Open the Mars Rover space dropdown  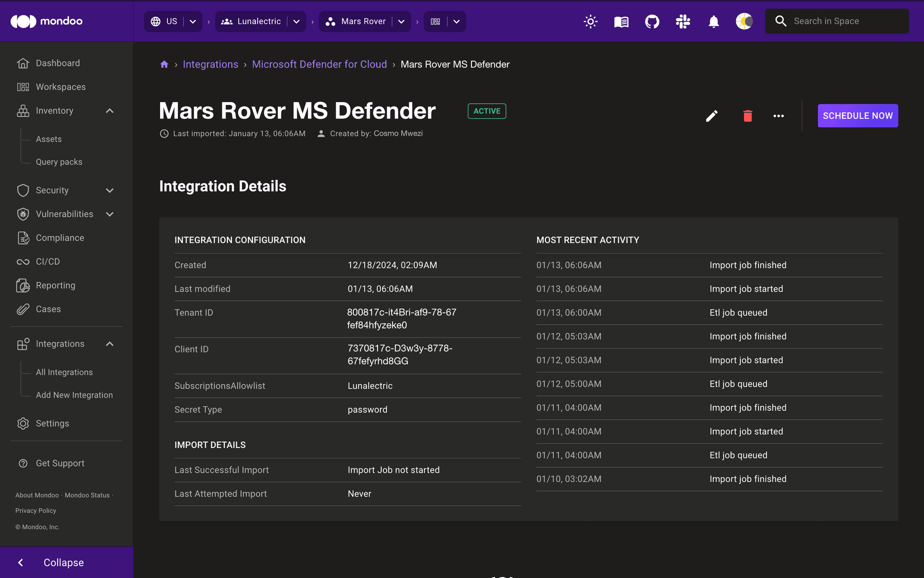pyautogui.click(x=402, y=21)
